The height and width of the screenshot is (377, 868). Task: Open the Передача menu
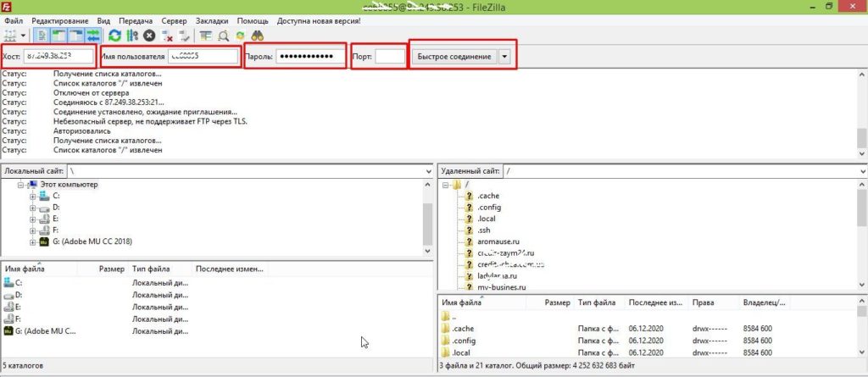(x=136, y=19)
